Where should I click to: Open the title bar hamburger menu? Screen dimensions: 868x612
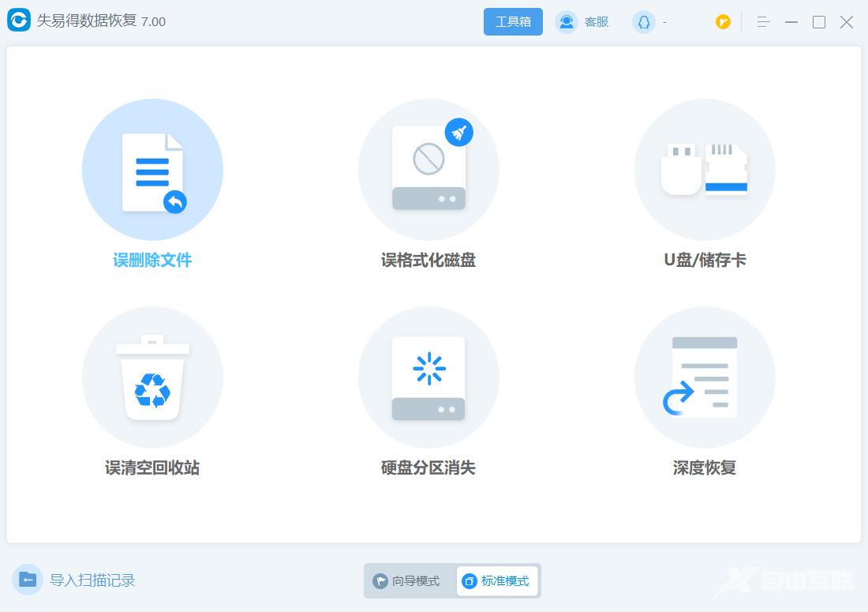click(x=763, y=22)
